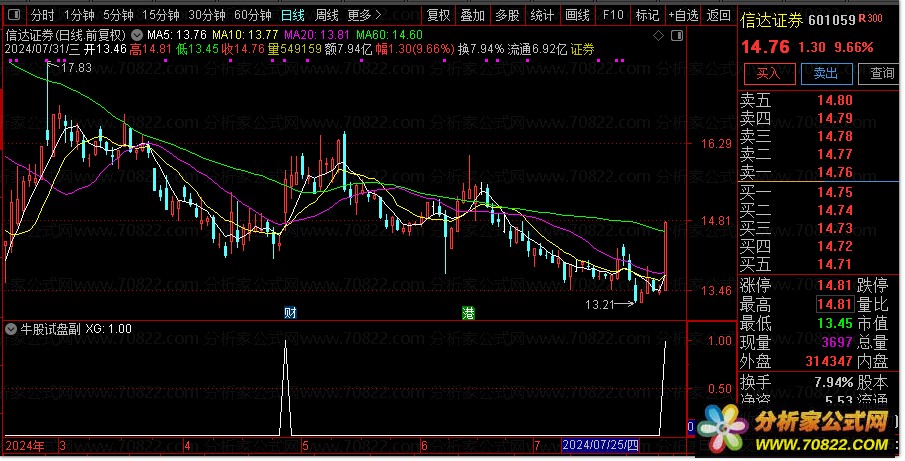Click the XG: 1.00 indicator value
Viewport: 905px width, 461px height.
pyautogui.click(x=109, y=329)
